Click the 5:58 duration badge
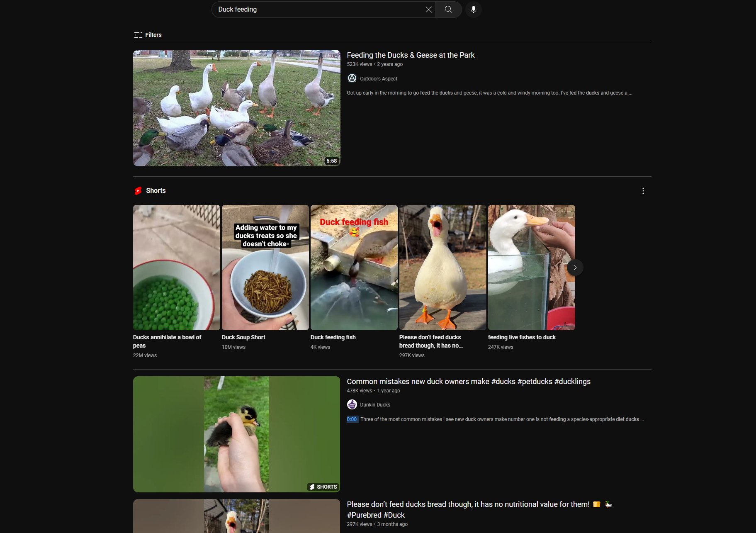Viewport: 756px width, 533px height. point(331,161)
